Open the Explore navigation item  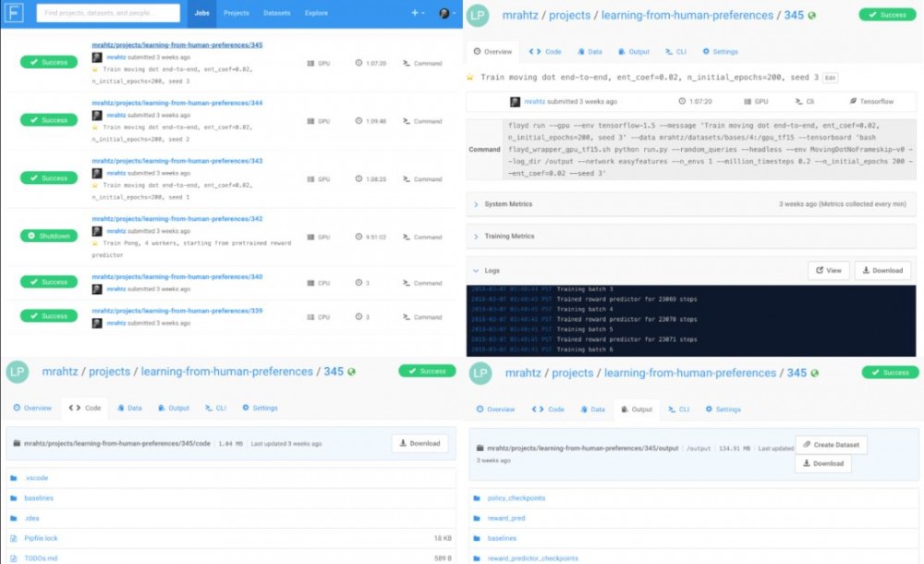(316, 13)
